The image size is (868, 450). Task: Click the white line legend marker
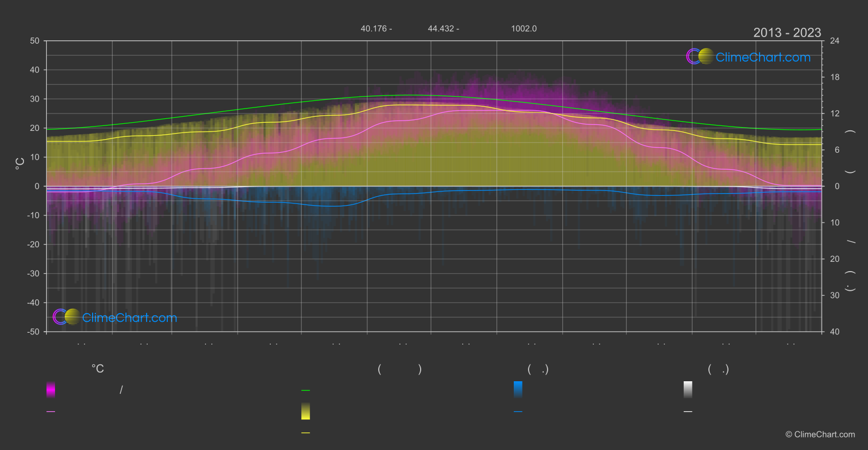(688, 412)
